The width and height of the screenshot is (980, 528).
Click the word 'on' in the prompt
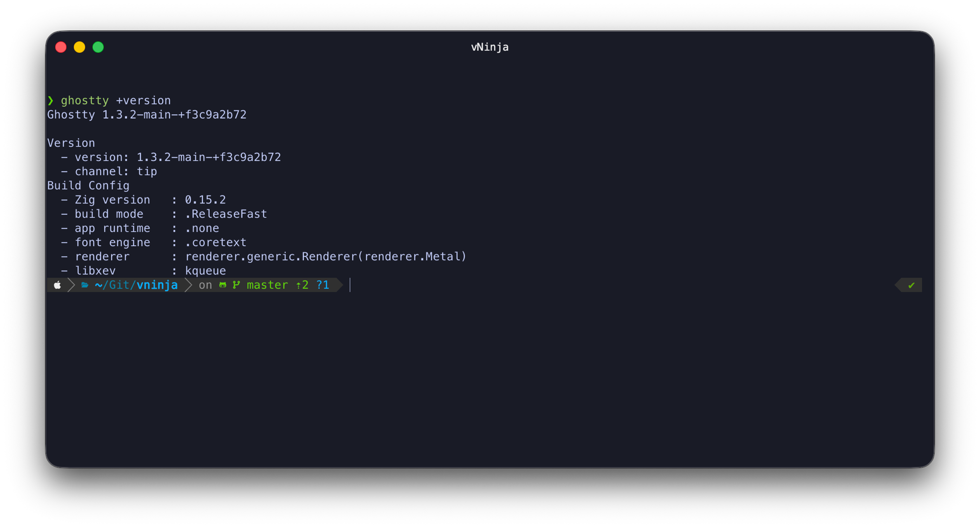pyautogui.click(x=205, y=285)
